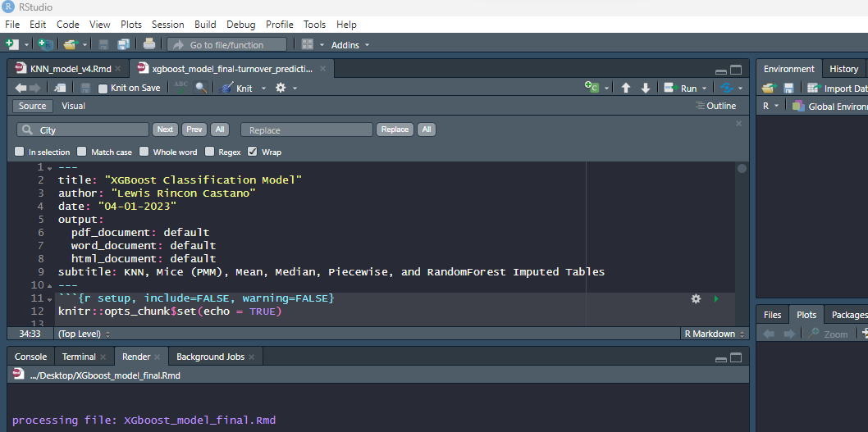
Task: Click the Open existing file folder icon
Action: (71, 44)
